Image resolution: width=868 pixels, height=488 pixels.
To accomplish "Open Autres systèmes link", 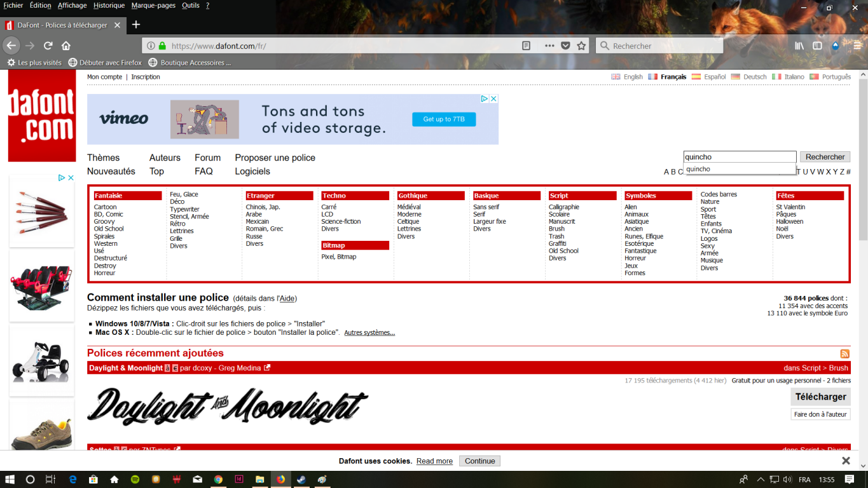I will tap(369, 333).
